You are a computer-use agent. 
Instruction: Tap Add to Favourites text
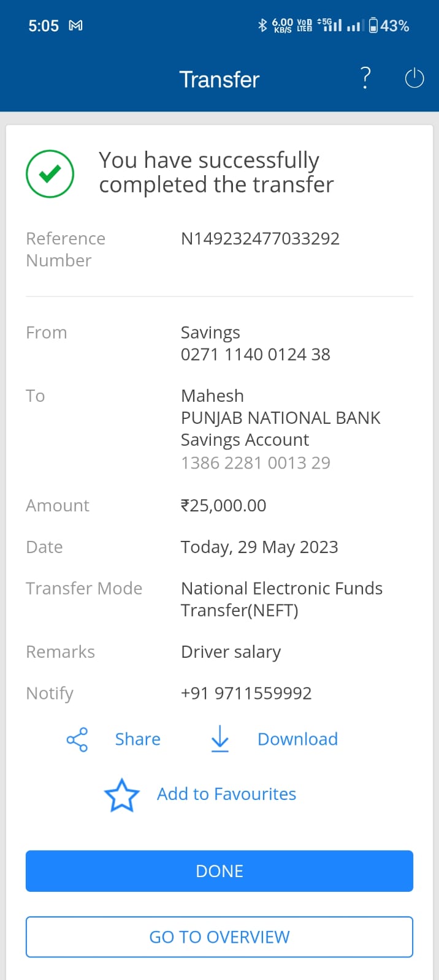tap(226, 794)
